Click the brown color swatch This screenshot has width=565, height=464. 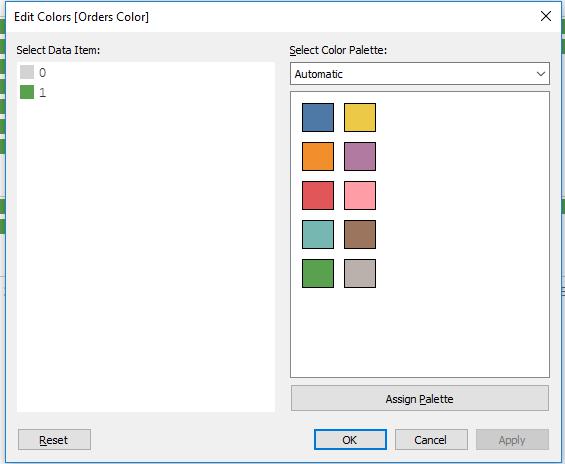(x=360, y=234)
